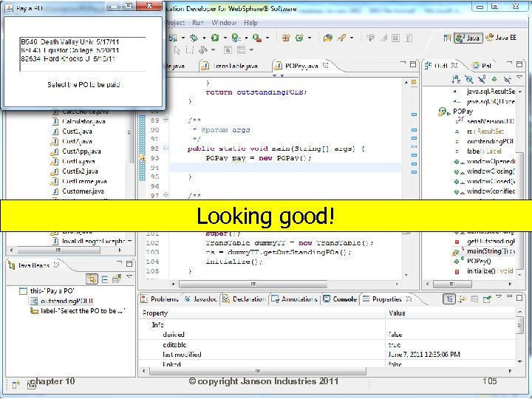The width and height of the screenshot is (532, 399).
Task: Open dropdown next to Search icon
Action: tap(352, 38)
